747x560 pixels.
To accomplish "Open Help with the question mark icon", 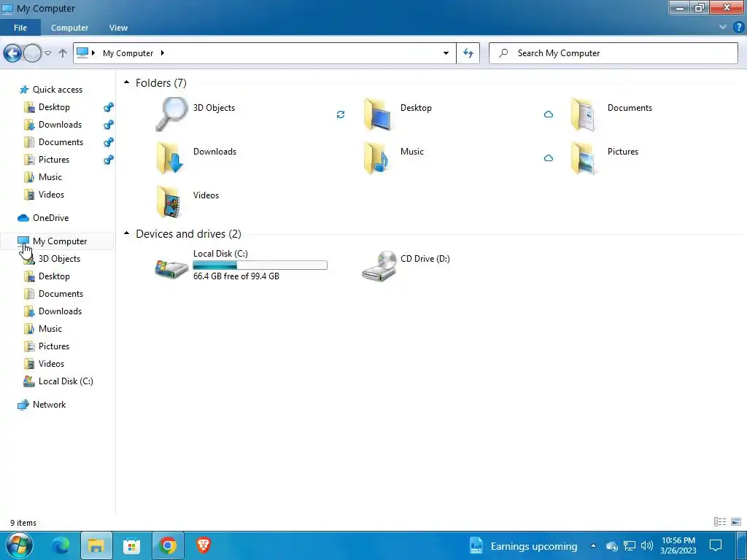I will click(738, 27).
